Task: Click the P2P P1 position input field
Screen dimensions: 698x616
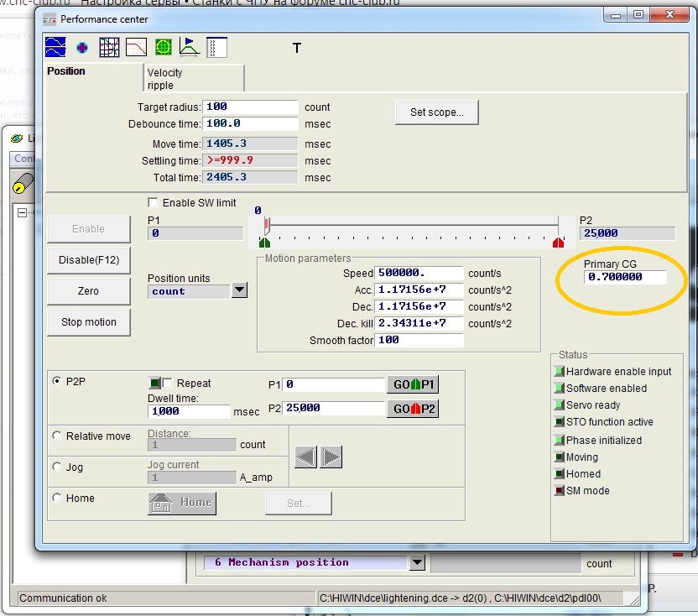Action: (x=333, y=384)
